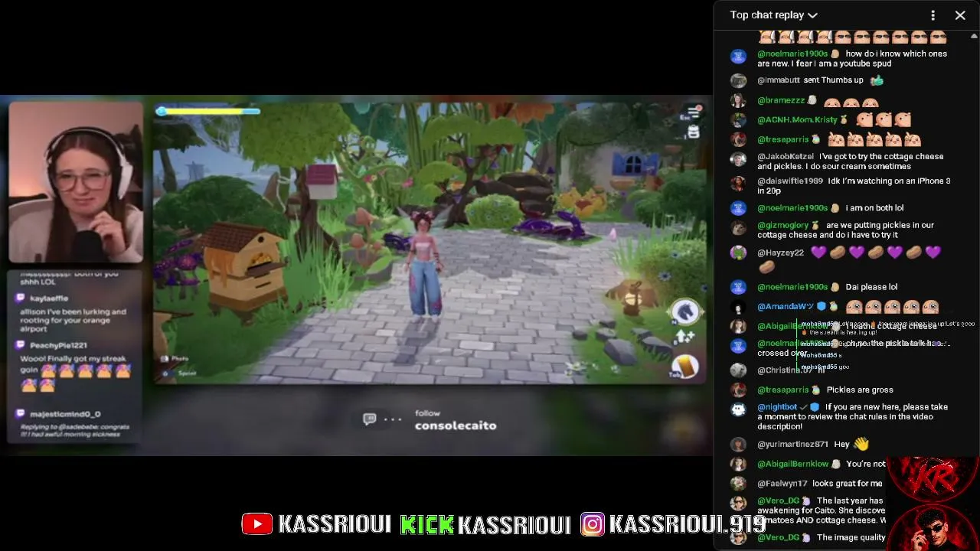Click the horse mount icon in game

[x=684, y=311]
